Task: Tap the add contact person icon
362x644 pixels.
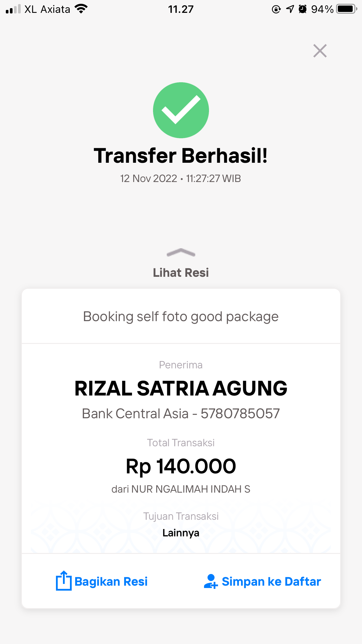Action: pos(211,581)
